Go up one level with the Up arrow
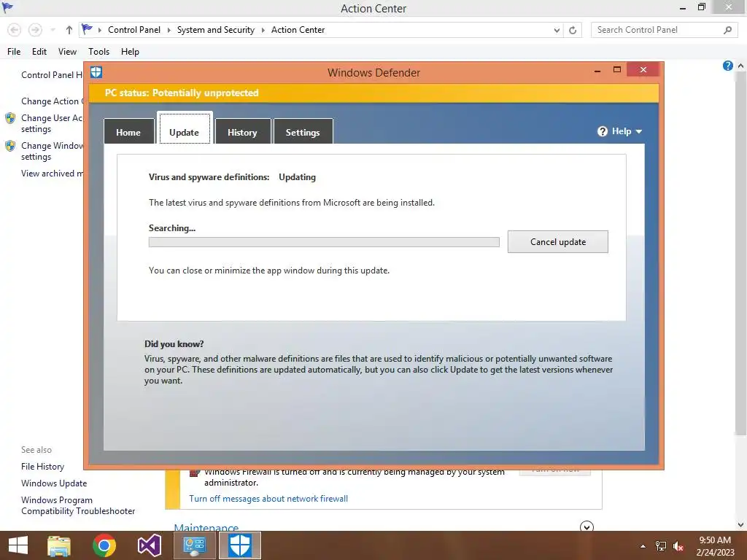The image size is (747, 560). pyautogui.click(x=69, y=30)
